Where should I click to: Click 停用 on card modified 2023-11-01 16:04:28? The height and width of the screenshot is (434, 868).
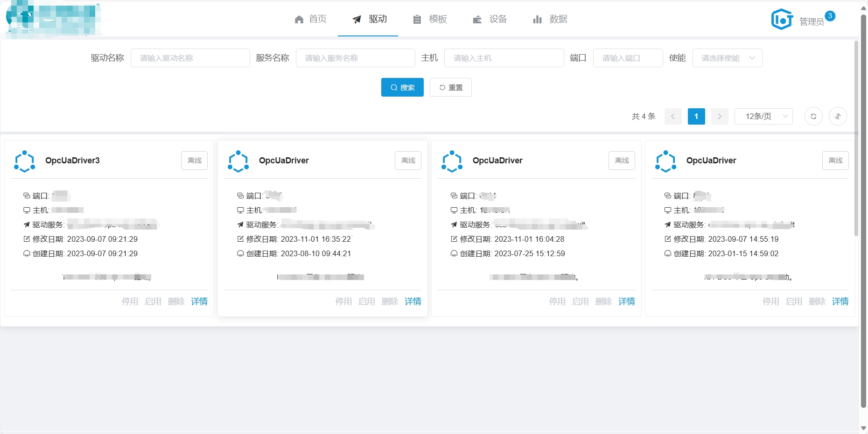click(x=557, y=301)
